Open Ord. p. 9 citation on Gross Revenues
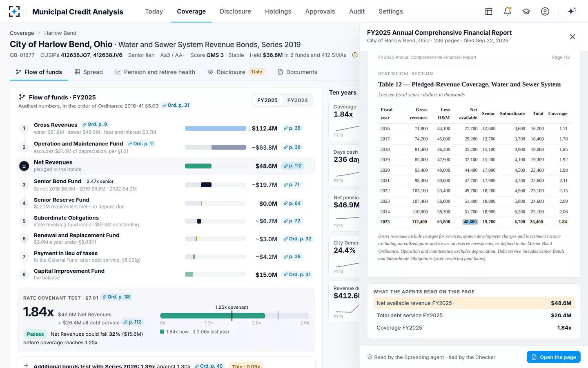 pyautogui.click(x=94, y=124)
